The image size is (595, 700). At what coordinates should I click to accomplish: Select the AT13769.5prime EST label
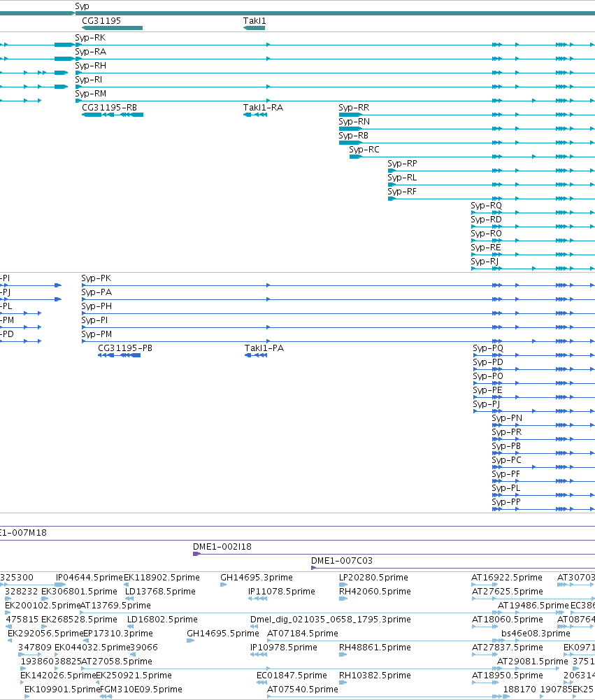click(115, 606)
